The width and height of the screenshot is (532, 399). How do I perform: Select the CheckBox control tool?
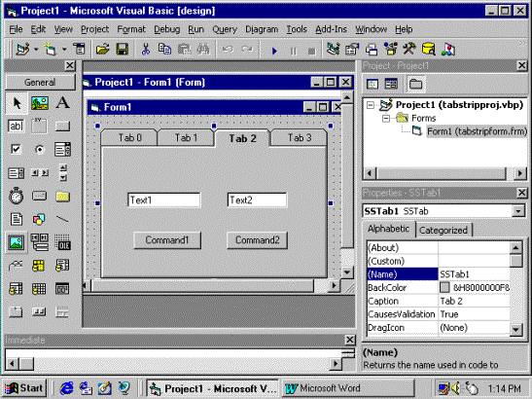17,150
